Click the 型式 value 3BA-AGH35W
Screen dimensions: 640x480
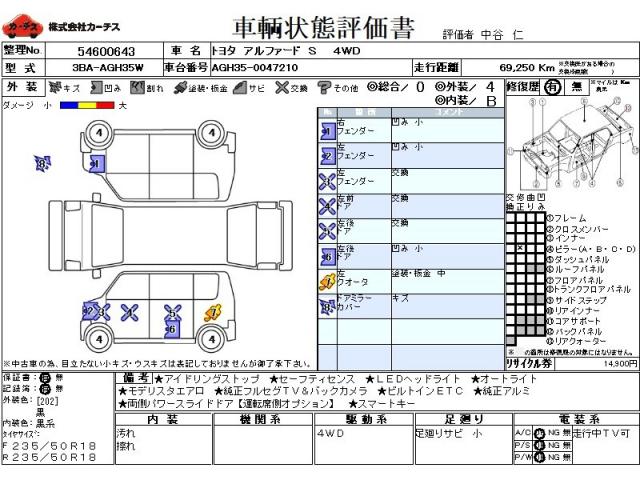click(x=108, y=68)
